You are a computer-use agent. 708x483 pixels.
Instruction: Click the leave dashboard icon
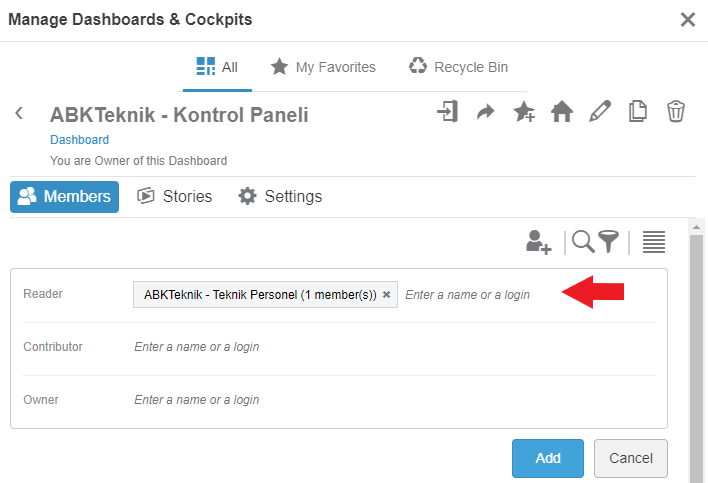pos(447,112)
